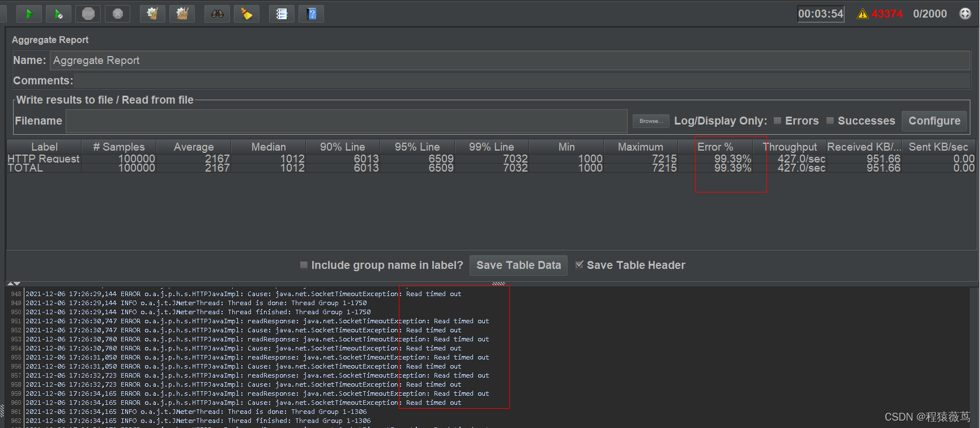Sort by the 90% Line header
This screenshot has height=428, width=980.
(343, 147)
